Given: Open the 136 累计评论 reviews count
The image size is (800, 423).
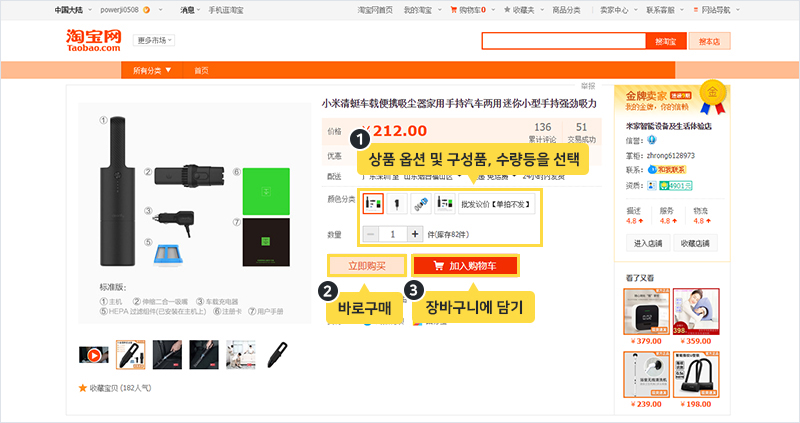Looking at the screenshot, I should 542,132.
